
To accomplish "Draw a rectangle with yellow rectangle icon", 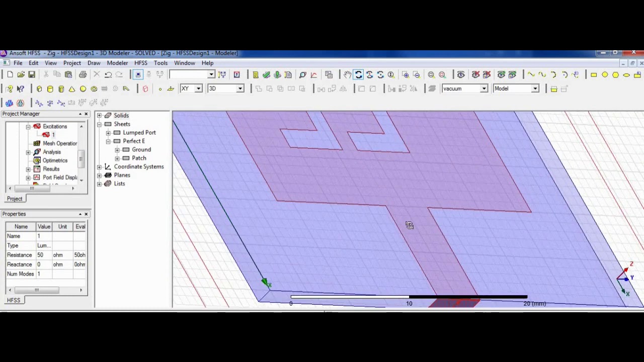I will pos(594,74).
